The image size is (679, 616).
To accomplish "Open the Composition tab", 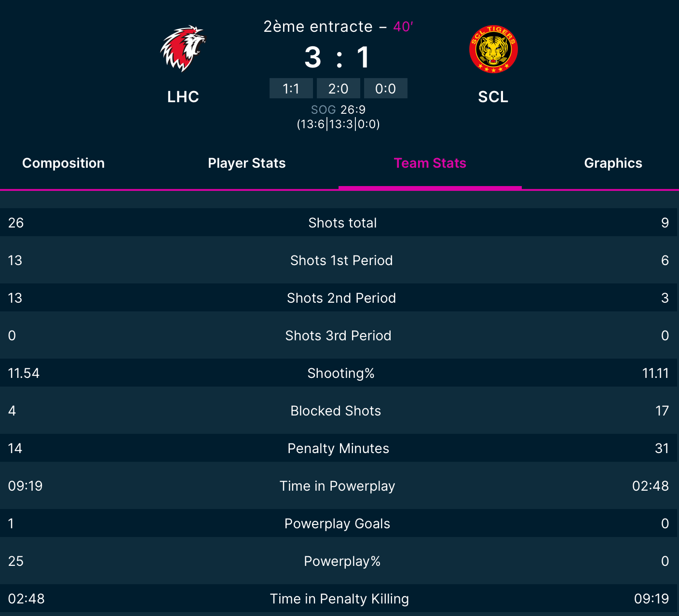I will click(x=64, y=163).
